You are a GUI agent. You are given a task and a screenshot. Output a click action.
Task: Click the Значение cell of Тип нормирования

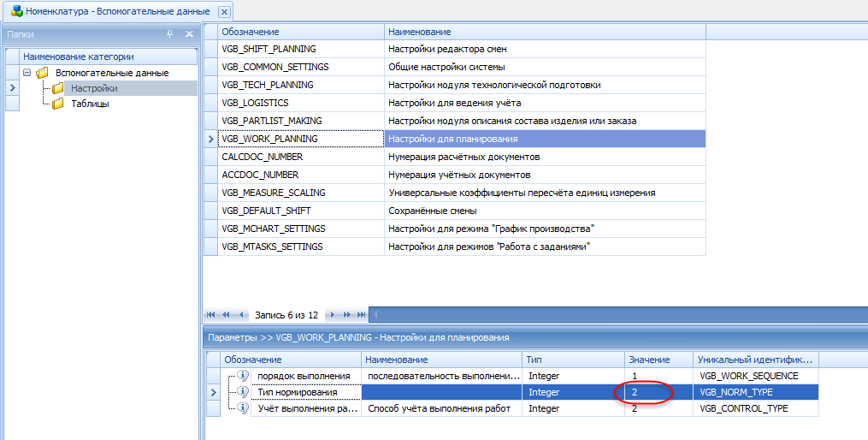point(656,392)
